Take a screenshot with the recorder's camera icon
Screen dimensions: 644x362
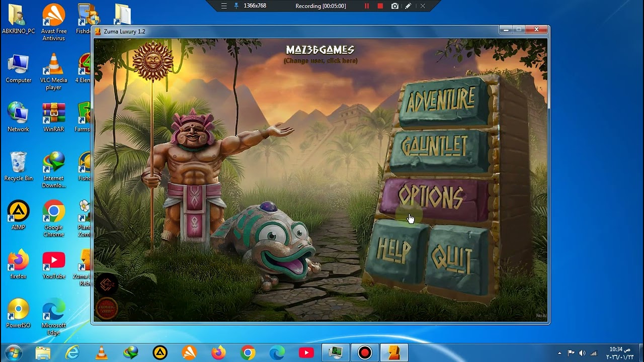pos(395,6)
